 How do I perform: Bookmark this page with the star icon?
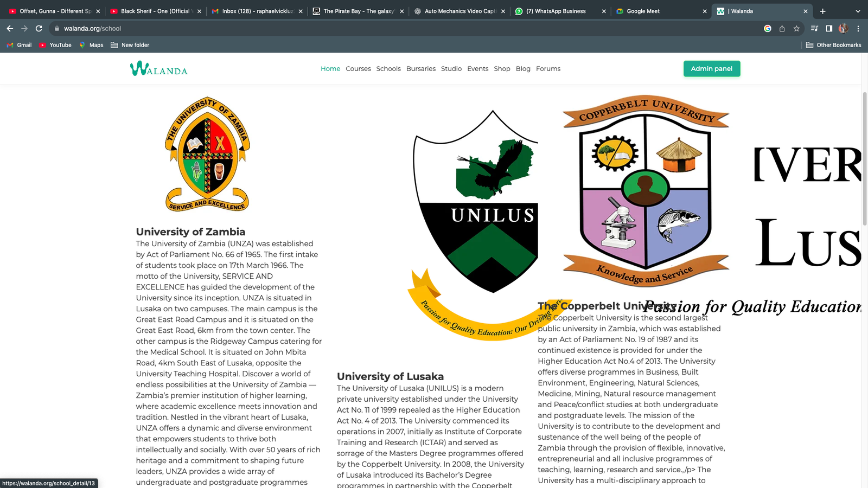point(796,28)
